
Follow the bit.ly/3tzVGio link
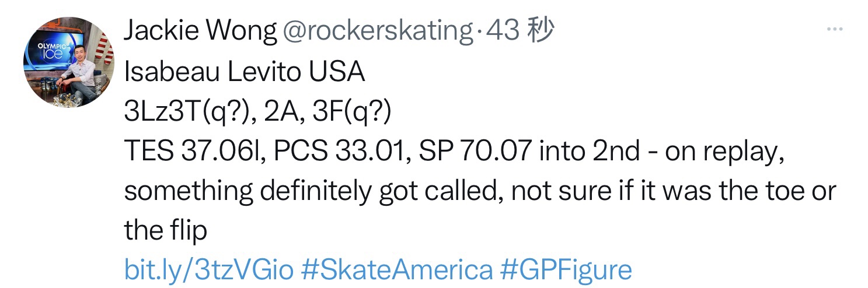tap(208, 270)
